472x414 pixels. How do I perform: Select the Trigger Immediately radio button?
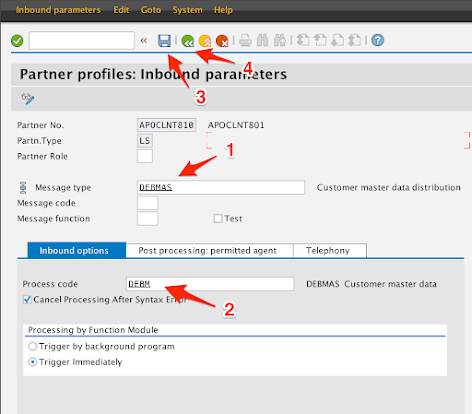(32, 362)
